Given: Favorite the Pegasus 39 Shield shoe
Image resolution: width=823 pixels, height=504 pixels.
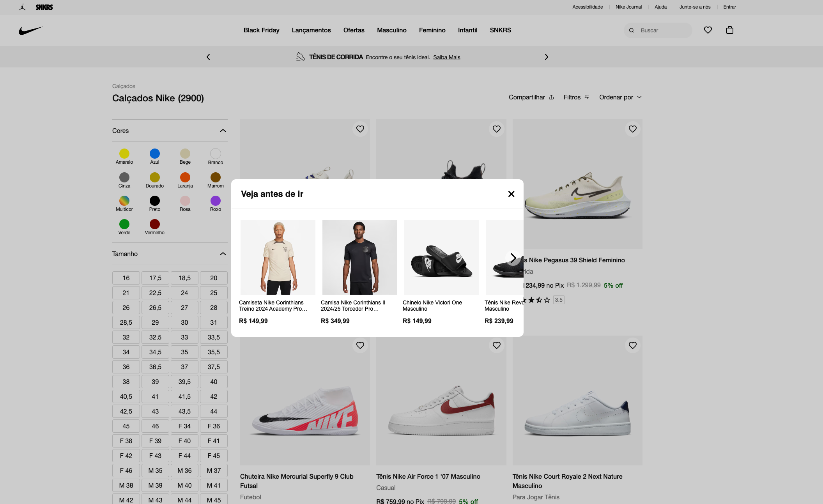Looking at the screenshot, I should [x=633, y=129].
